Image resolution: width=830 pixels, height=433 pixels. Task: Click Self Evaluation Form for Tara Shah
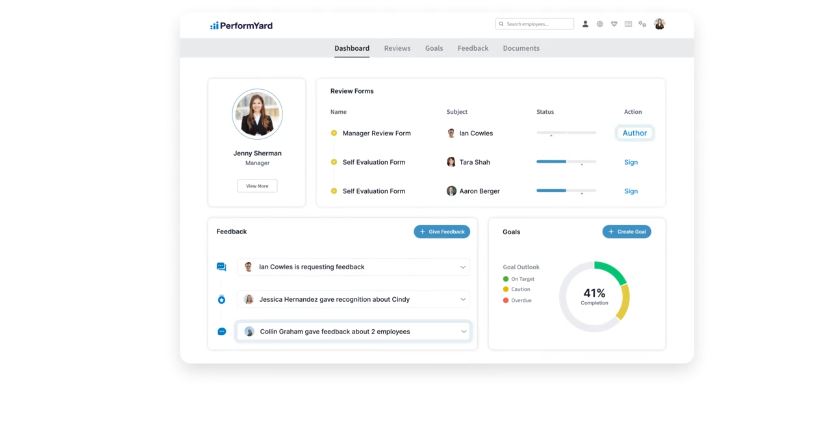[374, 162]
